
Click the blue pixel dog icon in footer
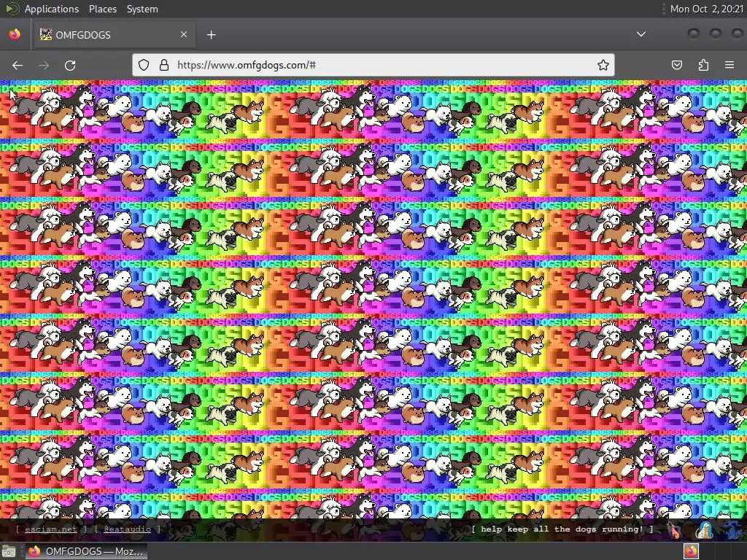[x=734, y=530]
